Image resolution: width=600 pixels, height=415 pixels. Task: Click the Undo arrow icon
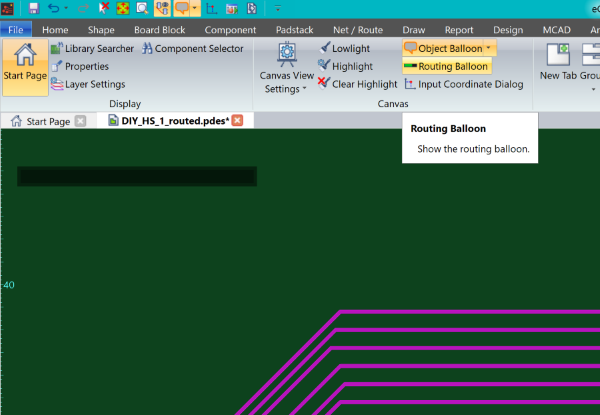[x=54, y=8]
